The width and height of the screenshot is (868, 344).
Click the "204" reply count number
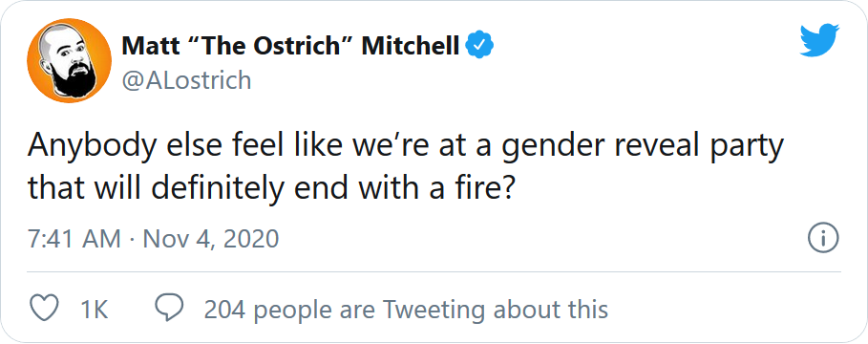pyautogui.click(x=224, y=310)
